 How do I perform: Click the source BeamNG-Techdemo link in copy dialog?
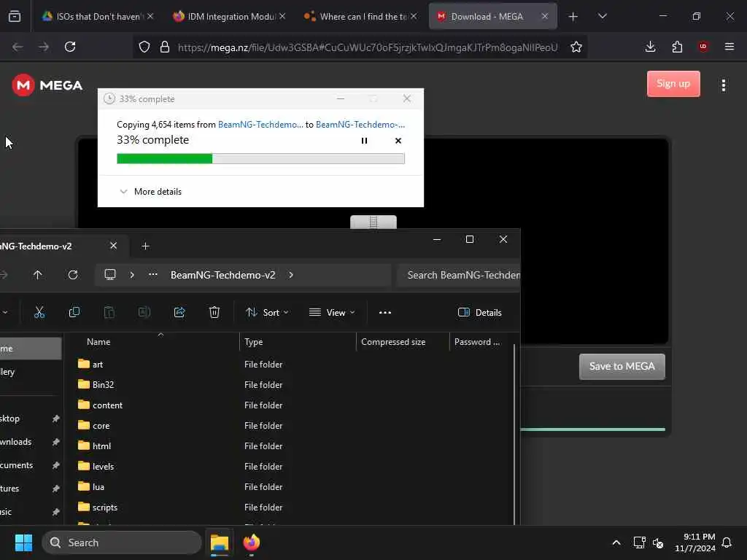[260, 124]
